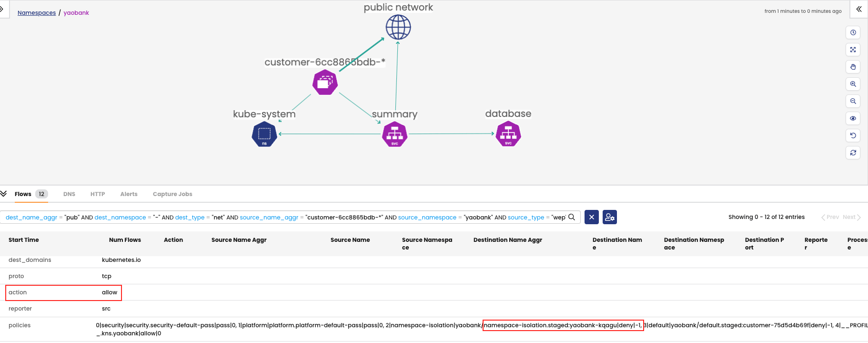
Task: Click Destination Port column header
Action: pyautogui.click(x=764, y=244)
